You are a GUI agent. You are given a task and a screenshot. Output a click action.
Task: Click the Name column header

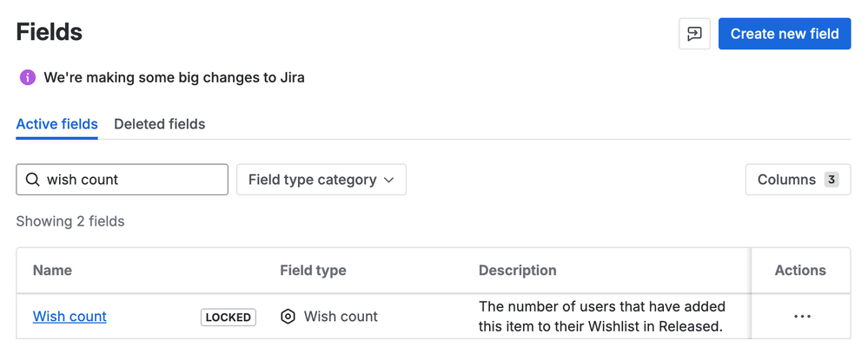tap(52, 270)
